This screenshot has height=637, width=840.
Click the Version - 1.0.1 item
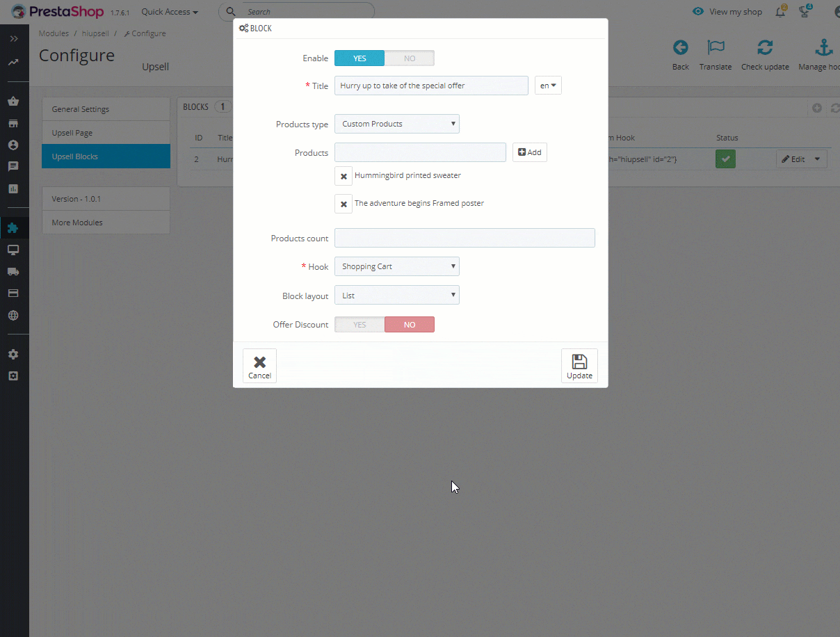(x=106, y=199)
